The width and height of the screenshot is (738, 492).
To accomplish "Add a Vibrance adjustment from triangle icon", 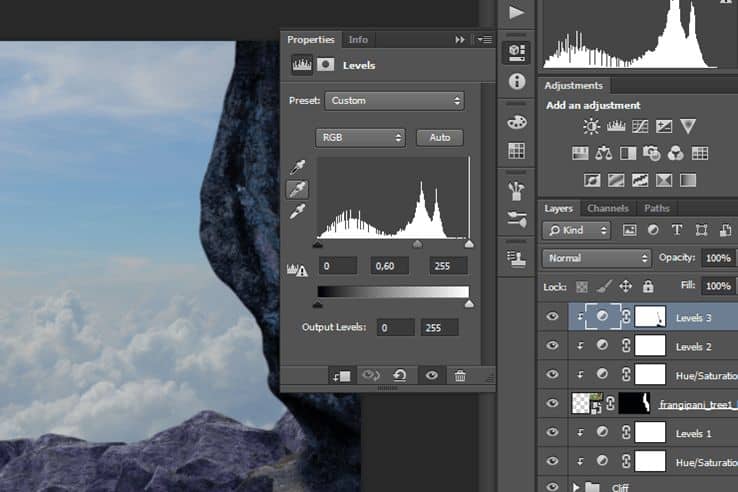I will 688,126.
